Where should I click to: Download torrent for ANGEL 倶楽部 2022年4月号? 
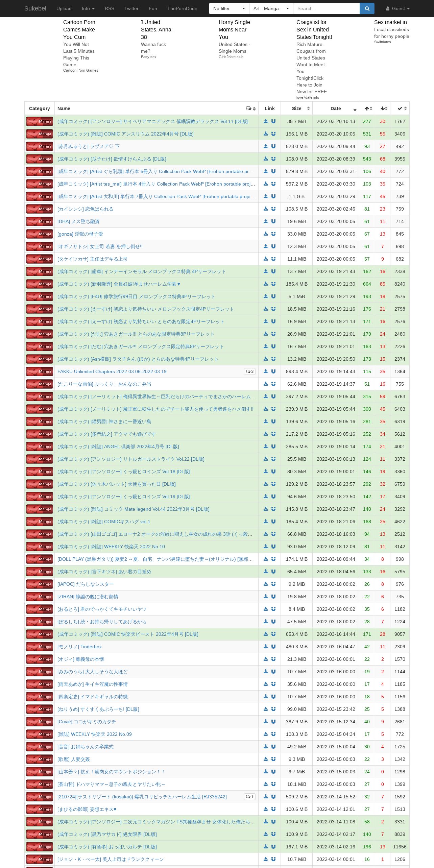coord(266,447)
